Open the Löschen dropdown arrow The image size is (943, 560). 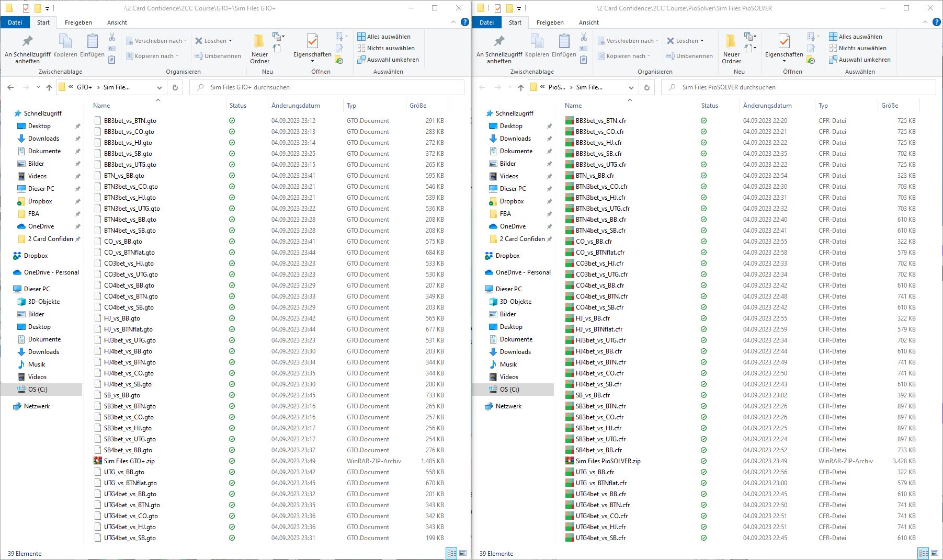click(x=230, y=40)
